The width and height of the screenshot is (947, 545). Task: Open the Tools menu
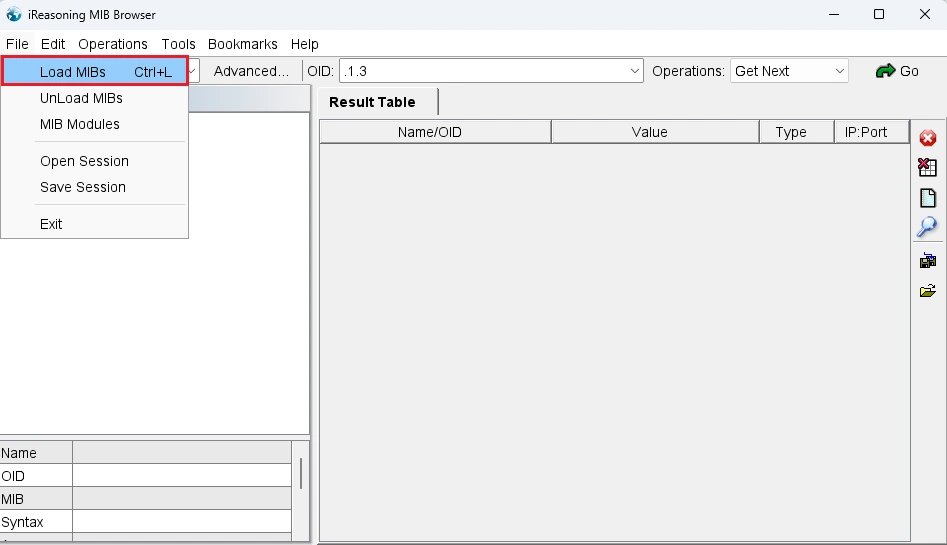click(178, 44)
